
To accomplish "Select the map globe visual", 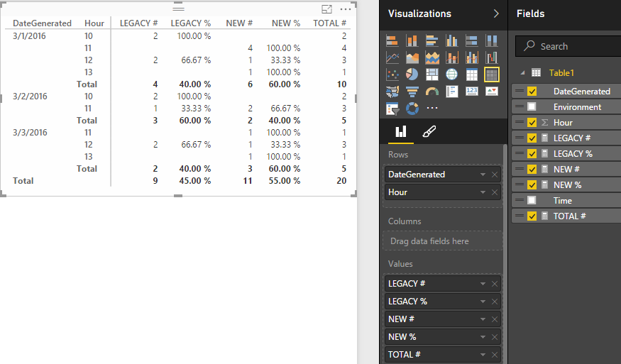I will 451,75.
